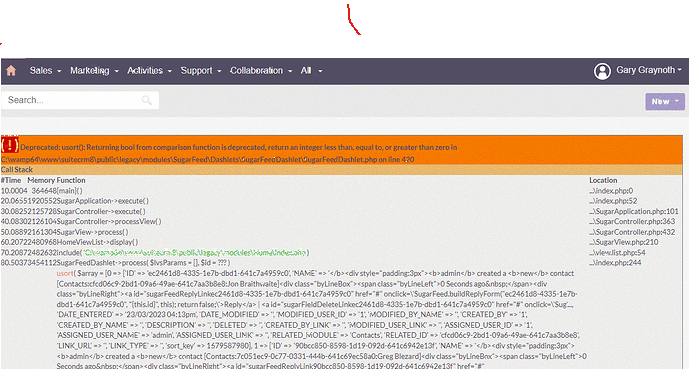The width and height of the screenshot is (689, 369).
Task: Click location '...\index.php:0'
Action: point(611,191)
